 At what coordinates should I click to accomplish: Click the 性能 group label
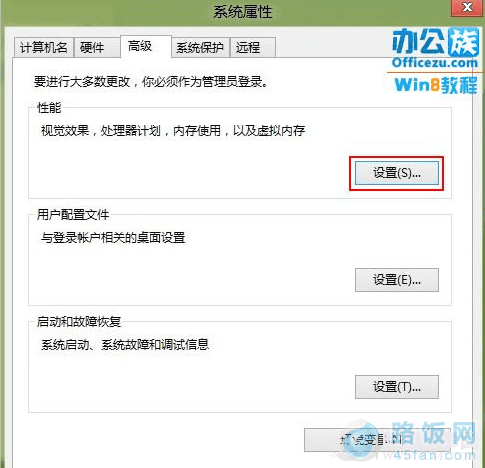[x=49, y=108]
